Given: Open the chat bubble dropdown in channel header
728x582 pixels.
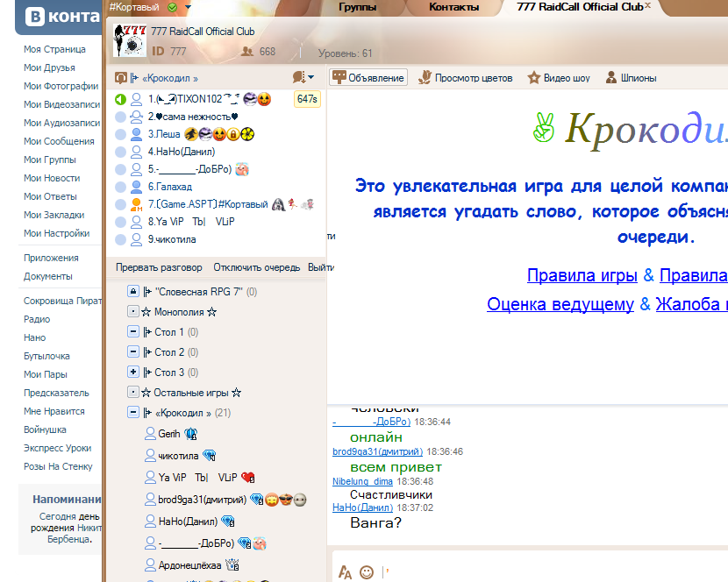Looking at the screenshot, I should (303, 77).
